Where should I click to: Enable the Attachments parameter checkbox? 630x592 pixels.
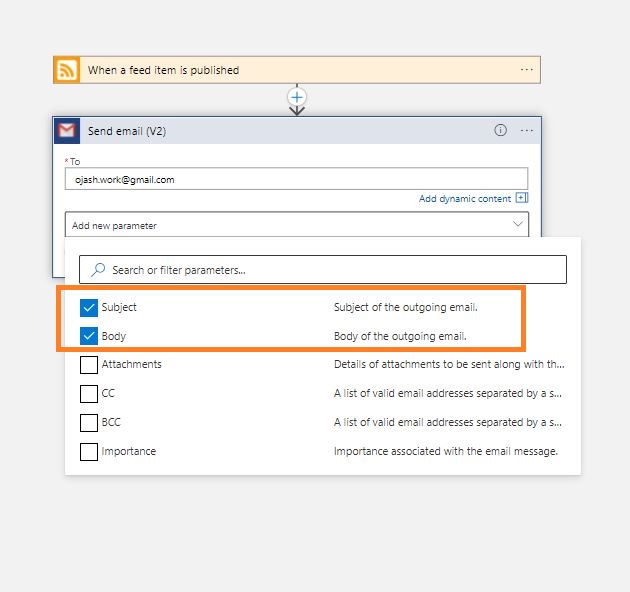[x=89, y=365]
